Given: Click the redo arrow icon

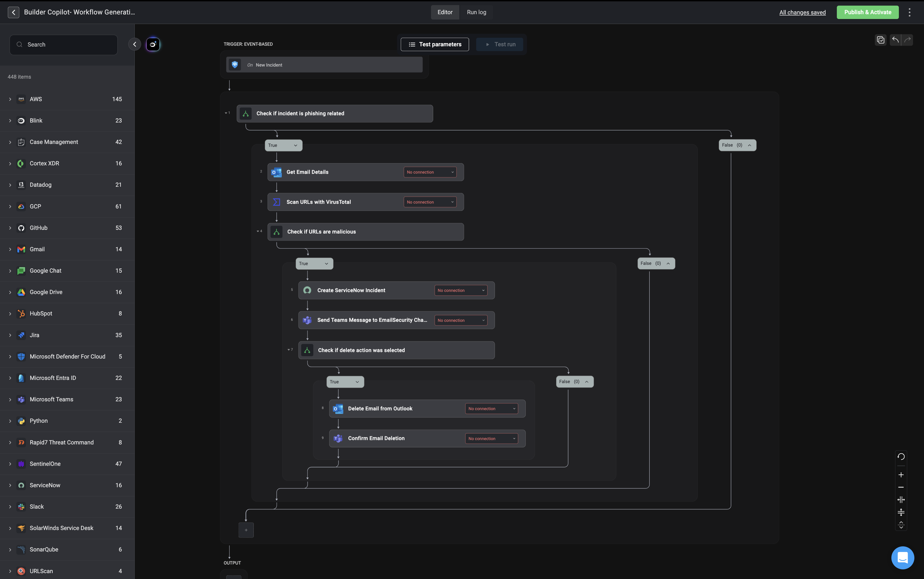Looking at the screenshot, I should 907,40.
